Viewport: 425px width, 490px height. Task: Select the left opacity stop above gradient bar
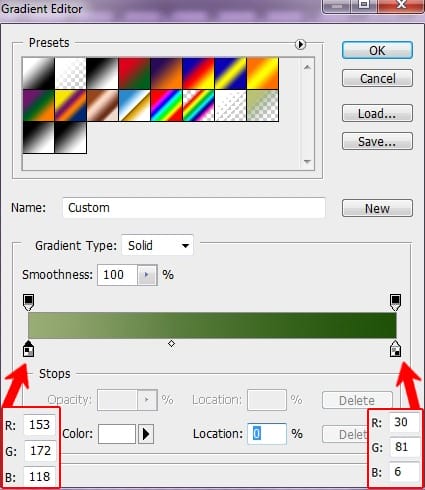click(x=29, y=302)
